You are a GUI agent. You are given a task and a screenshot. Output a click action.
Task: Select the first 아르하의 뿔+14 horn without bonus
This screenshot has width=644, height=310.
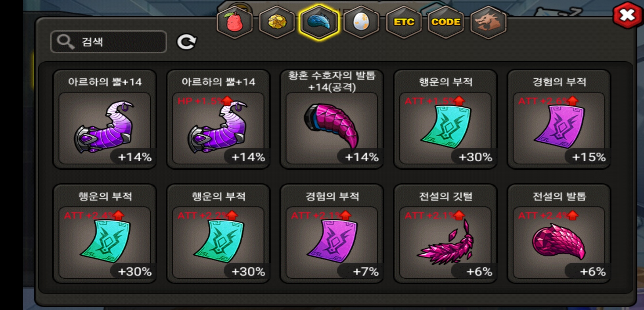click(x=105, y=119)
